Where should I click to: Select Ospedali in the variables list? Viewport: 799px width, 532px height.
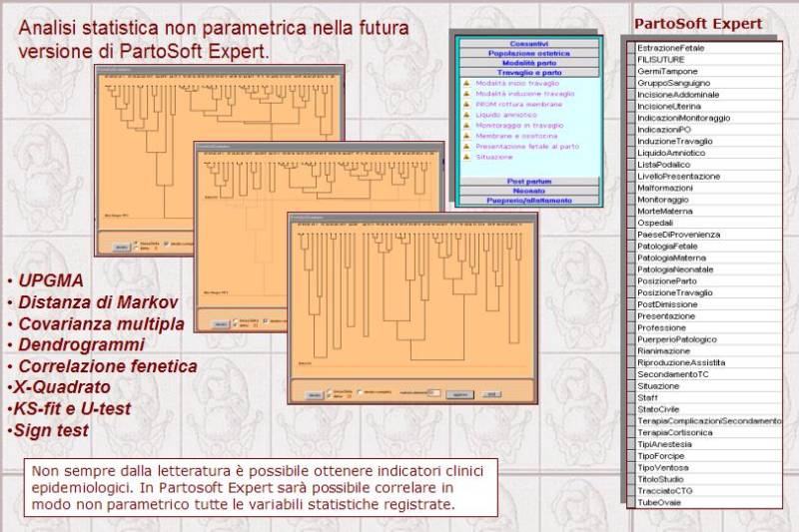[709, 223]
